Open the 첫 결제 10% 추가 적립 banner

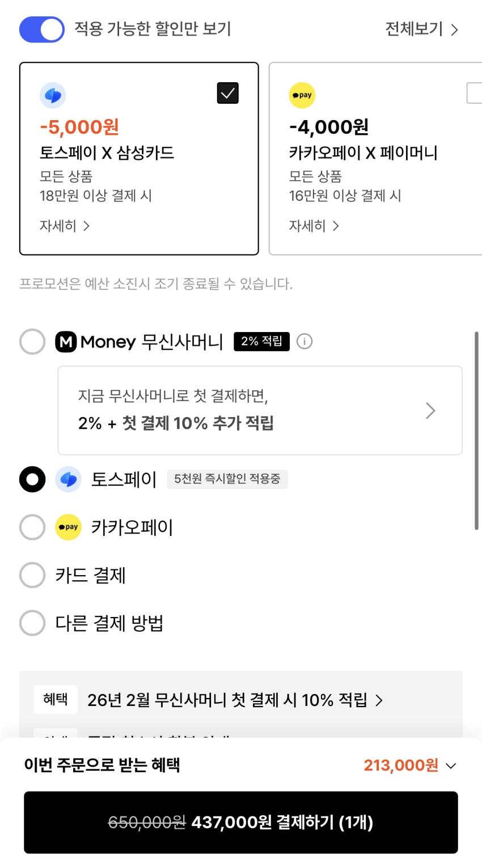point(260,410)
